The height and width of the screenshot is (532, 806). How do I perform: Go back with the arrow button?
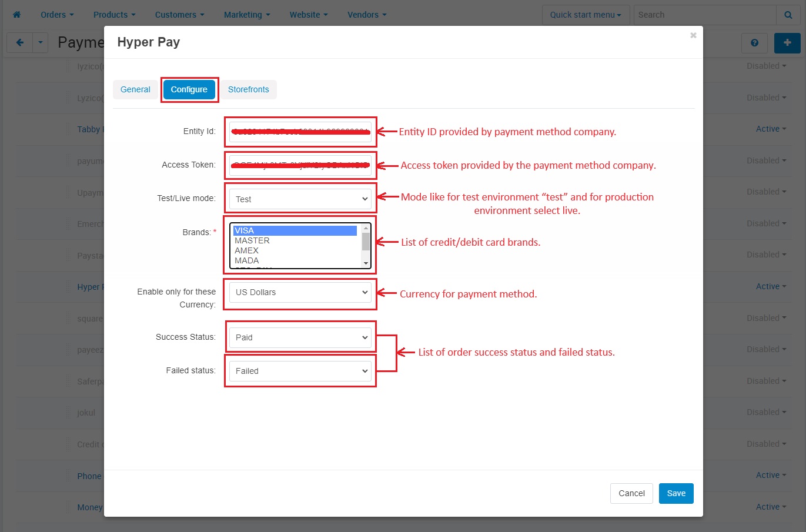[20, 42]
